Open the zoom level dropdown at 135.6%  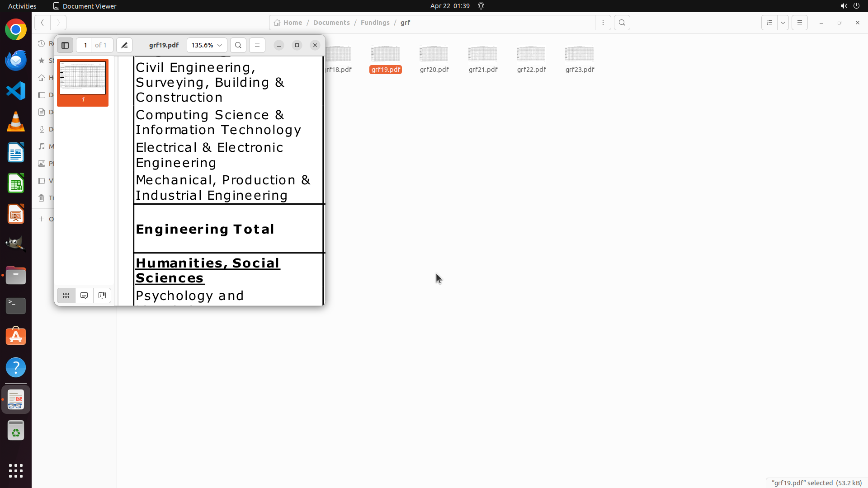tap(207, 45)
